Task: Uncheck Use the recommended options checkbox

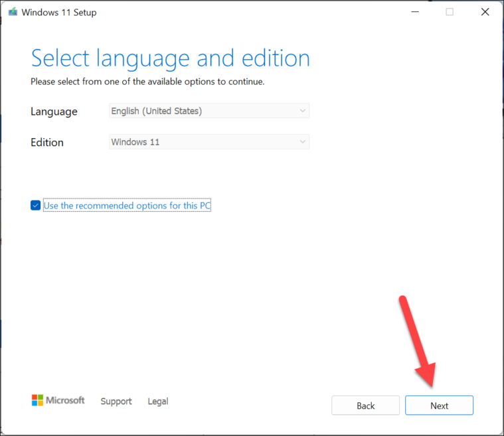Action: pos(35,205)
